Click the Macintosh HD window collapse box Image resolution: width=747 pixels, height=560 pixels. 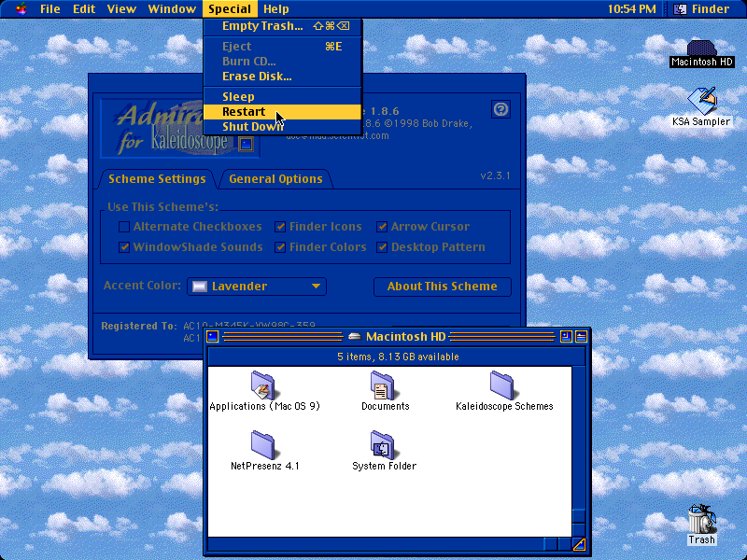pyautogui.click(x=581, y=337)
